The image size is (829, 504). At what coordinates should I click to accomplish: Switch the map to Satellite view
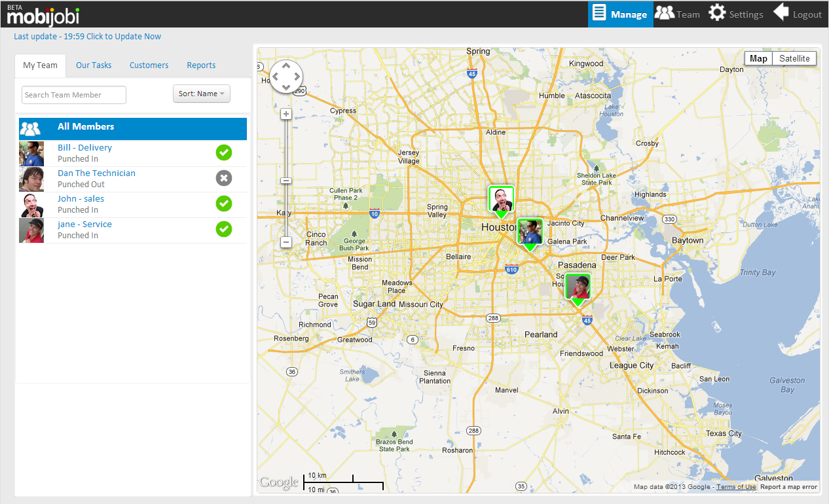point(794,58)
